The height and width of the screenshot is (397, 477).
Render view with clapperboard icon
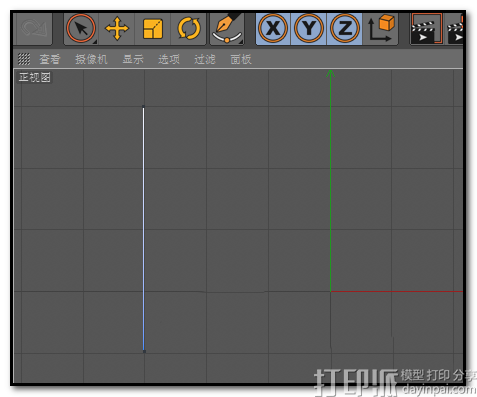click(x=426, y=29)
